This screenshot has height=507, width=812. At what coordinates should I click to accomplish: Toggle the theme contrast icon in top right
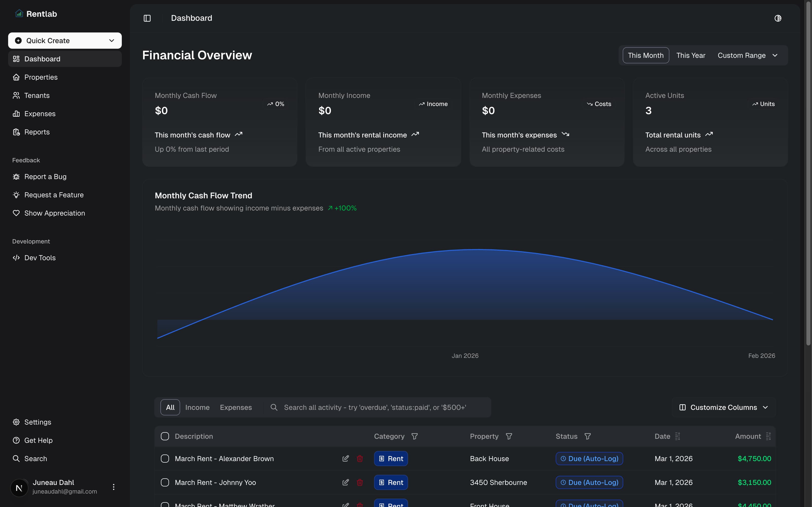click(778, 18)
